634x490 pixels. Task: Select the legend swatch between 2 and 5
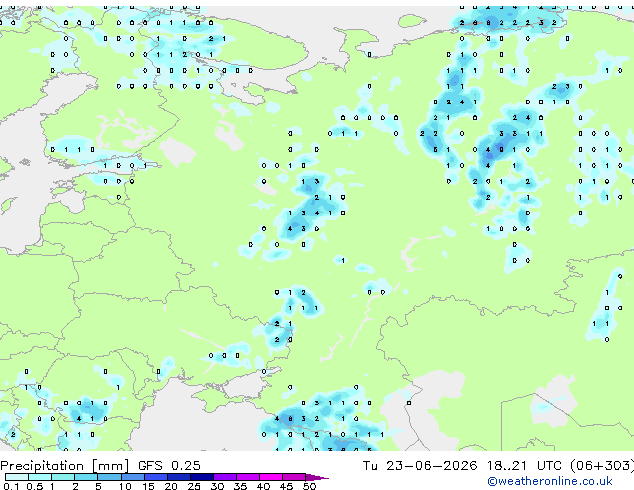86,477
